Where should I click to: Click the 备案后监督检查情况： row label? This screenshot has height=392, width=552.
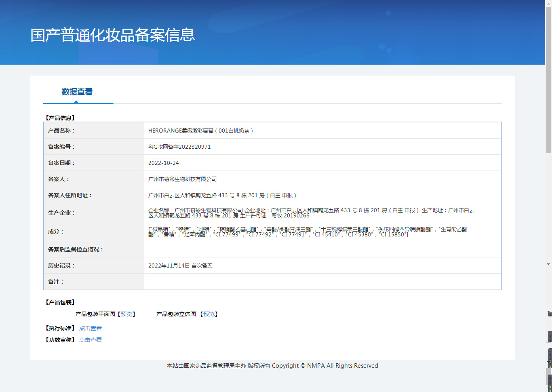[76, 249]
